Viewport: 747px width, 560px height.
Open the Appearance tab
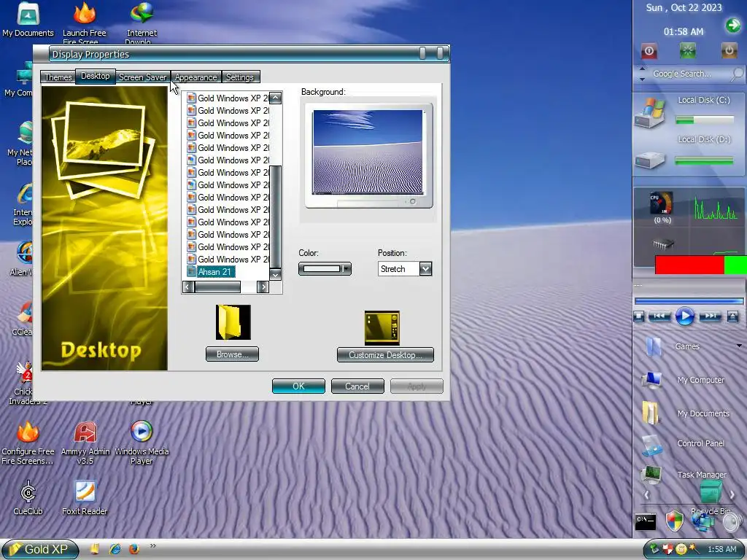[x=196, y=77]
